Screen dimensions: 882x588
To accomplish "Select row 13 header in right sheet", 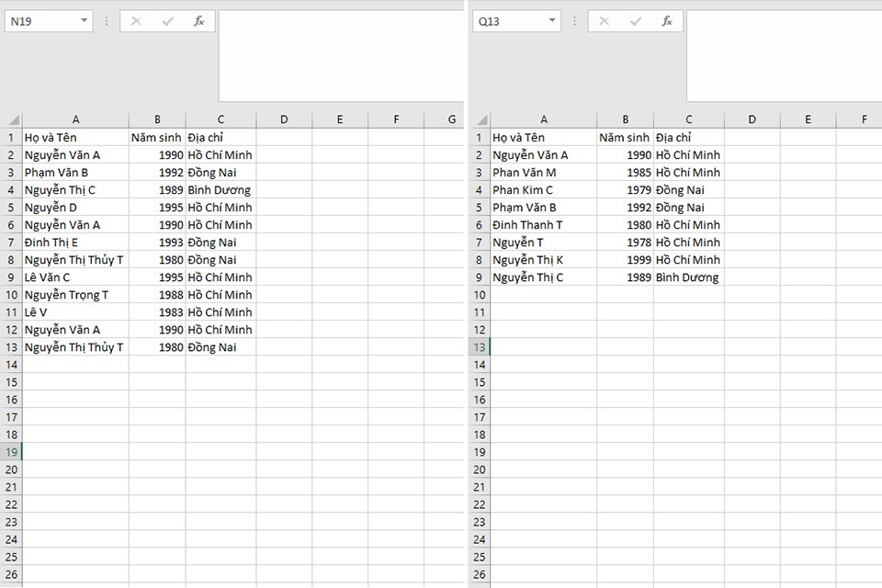I will (480, 347).
